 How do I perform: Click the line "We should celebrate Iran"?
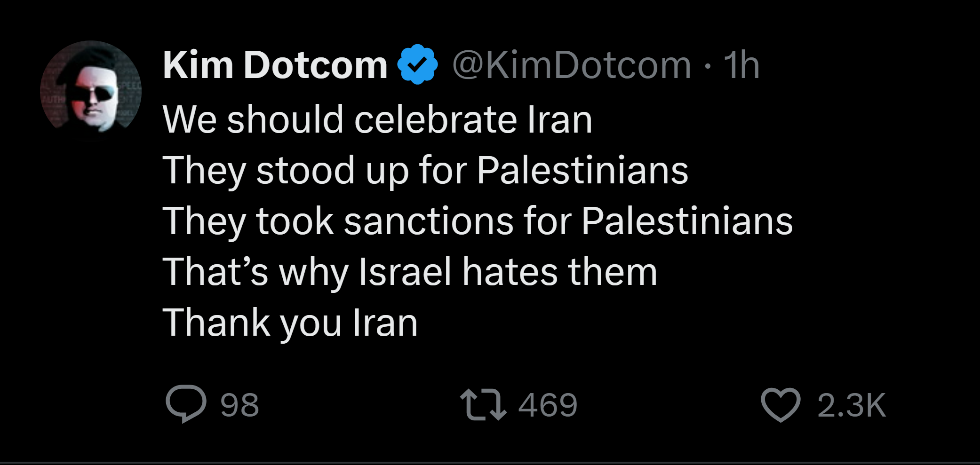pos(377,119)
